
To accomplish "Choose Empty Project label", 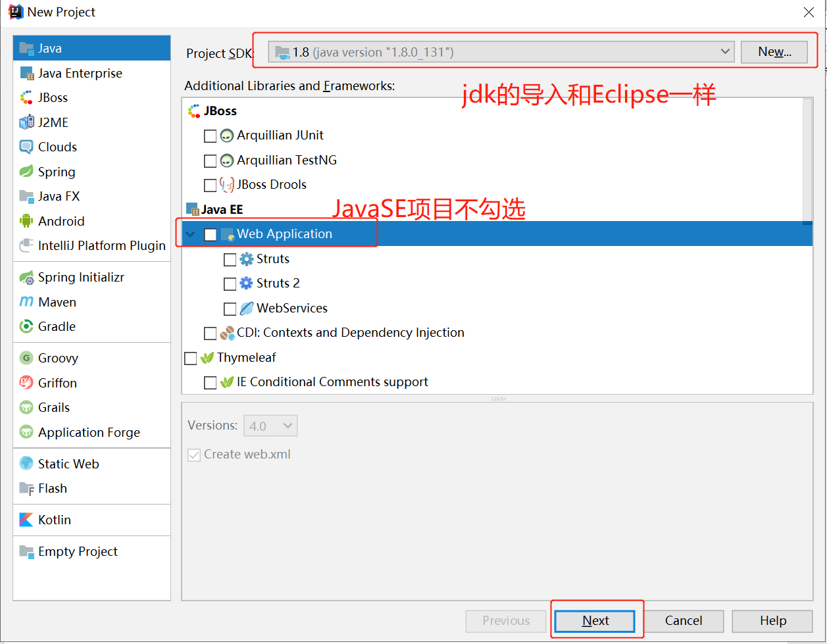I will tap(78, 551).
